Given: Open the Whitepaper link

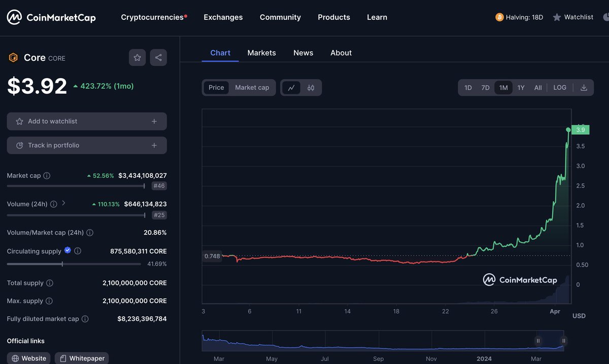Looking at the screenshot, I should [x=82, y=358].
